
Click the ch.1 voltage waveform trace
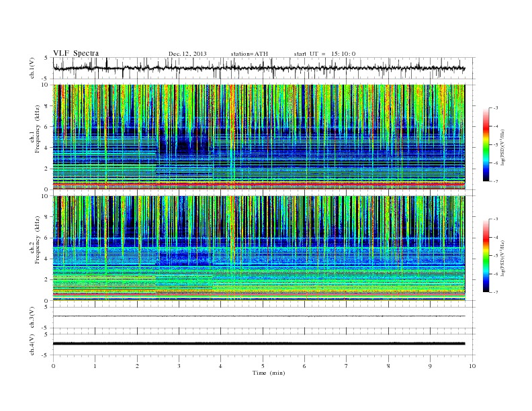coord(259,68)
